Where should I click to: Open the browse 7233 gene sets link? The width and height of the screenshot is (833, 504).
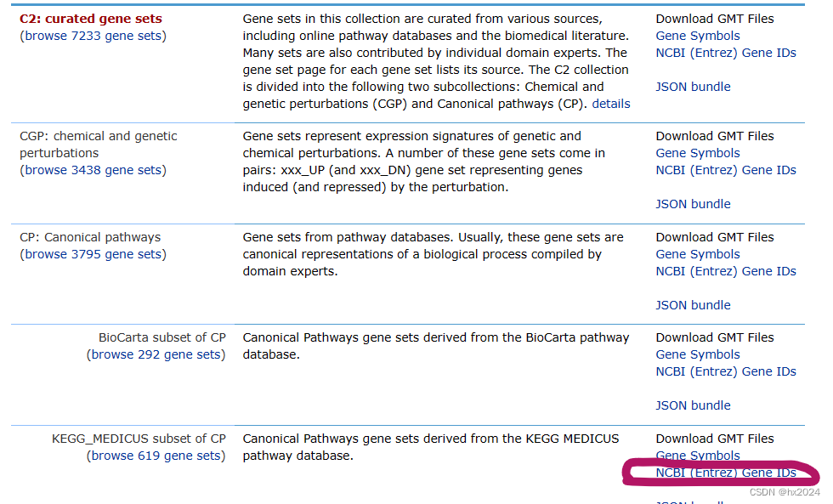click(93, 36)
